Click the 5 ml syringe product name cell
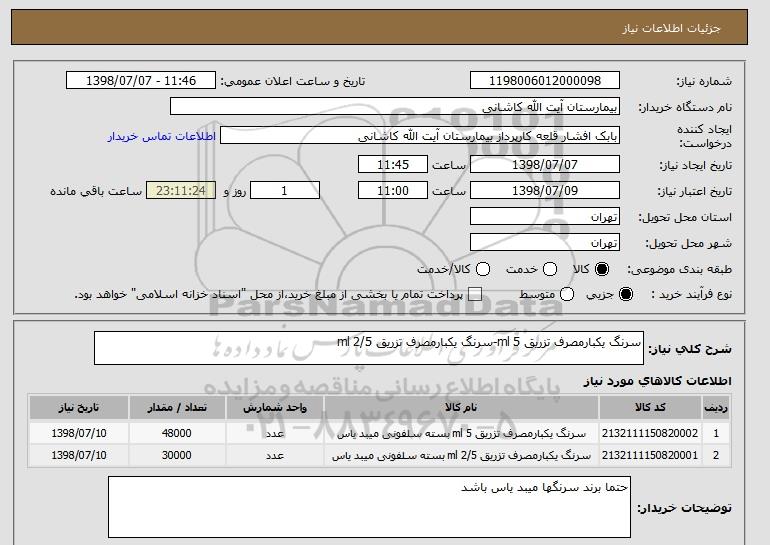This screenshot has width=770, height=545. pyautogui.click(x=461, y=434)
